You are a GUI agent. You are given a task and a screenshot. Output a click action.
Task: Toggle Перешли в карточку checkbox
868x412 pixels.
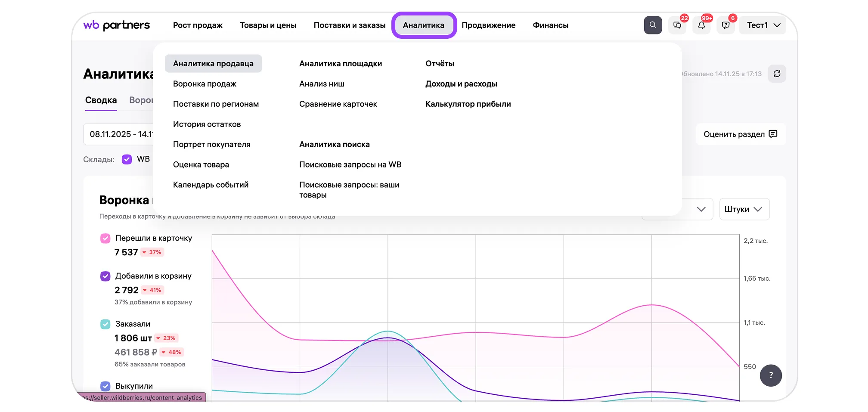coord(105,239)
